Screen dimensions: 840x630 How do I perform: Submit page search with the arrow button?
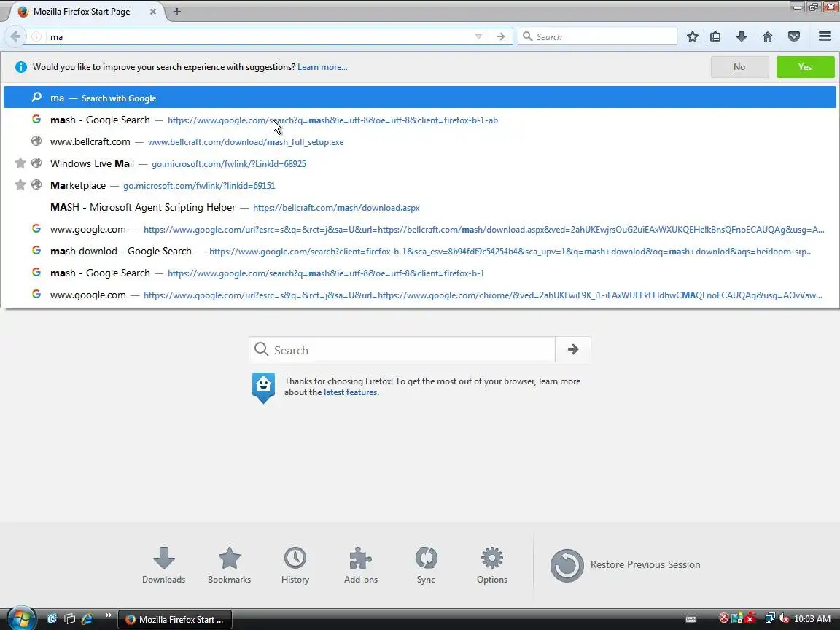[x=572, y=350]
